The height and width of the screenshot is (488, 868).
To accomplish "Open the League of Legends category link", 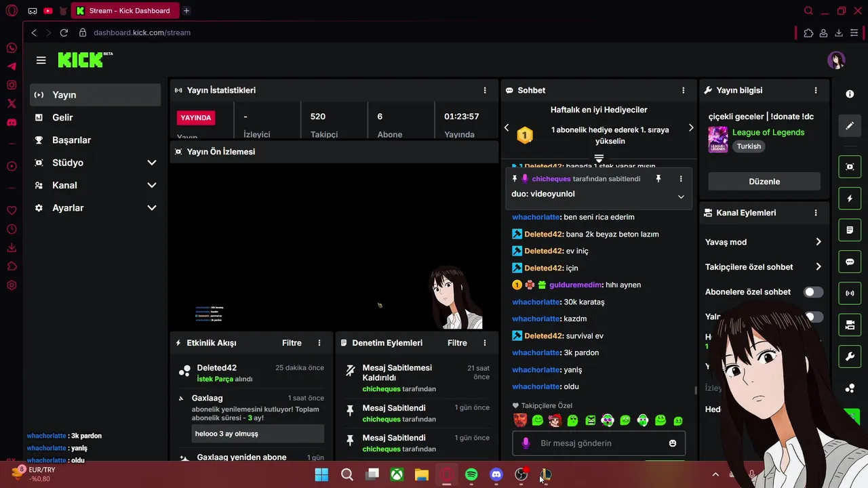I will coord(768,132).
